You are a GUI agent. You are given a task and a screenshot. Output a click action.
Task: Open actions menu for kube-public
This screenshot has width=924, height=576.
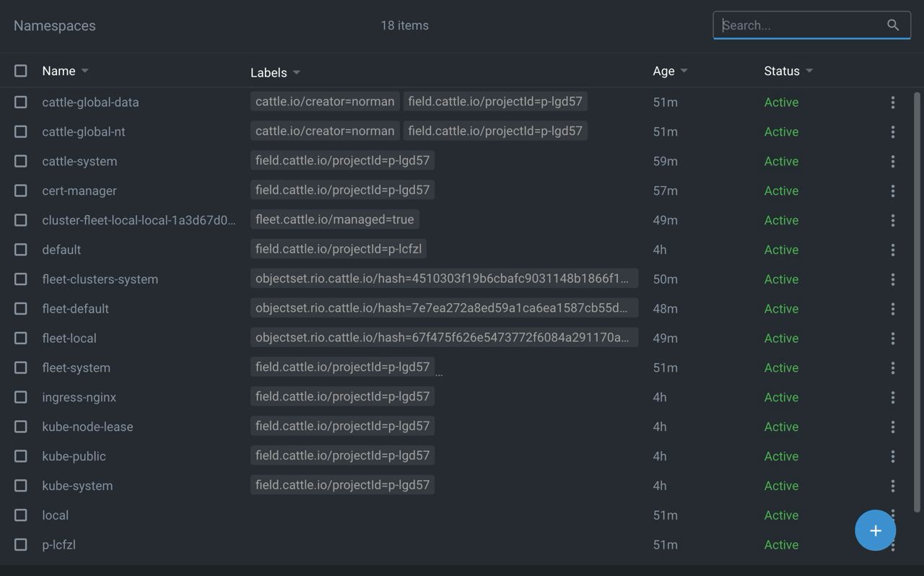click(x=893, y=457)
